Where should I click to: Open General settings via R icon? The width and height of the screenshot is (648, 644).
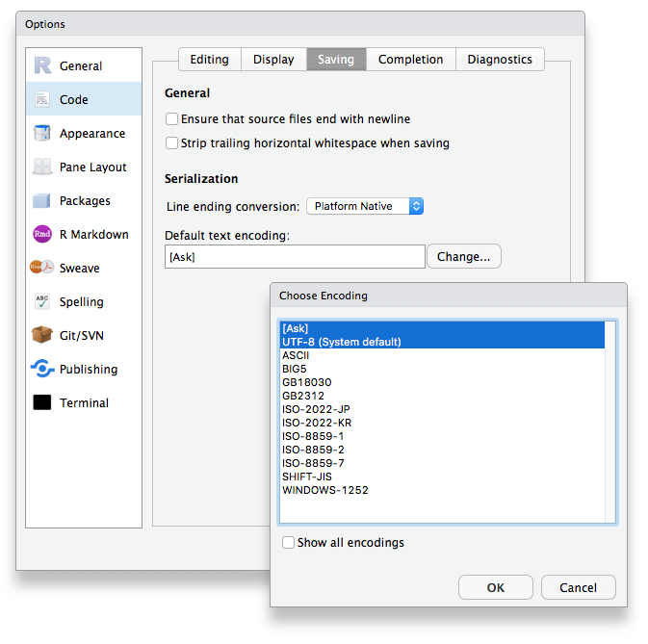42,65
